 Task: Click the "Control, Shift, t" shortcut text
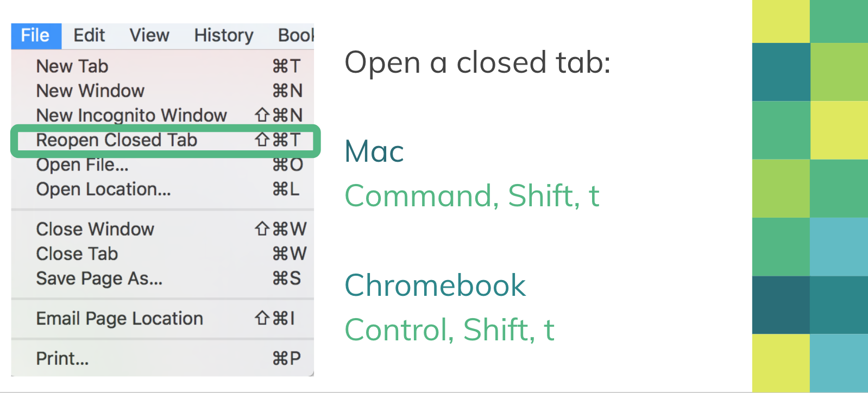(449, 329)
